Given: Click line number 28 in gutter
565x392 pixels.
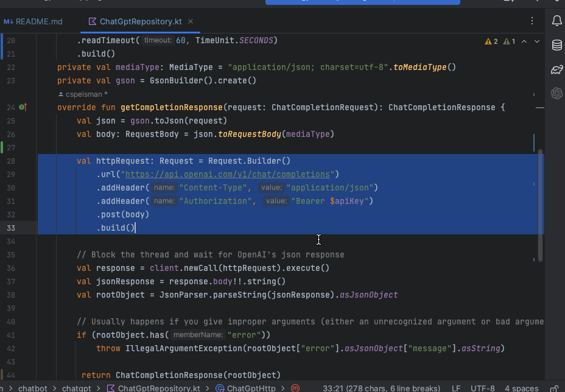Looking at the screenshot, I should click(11, 161).
